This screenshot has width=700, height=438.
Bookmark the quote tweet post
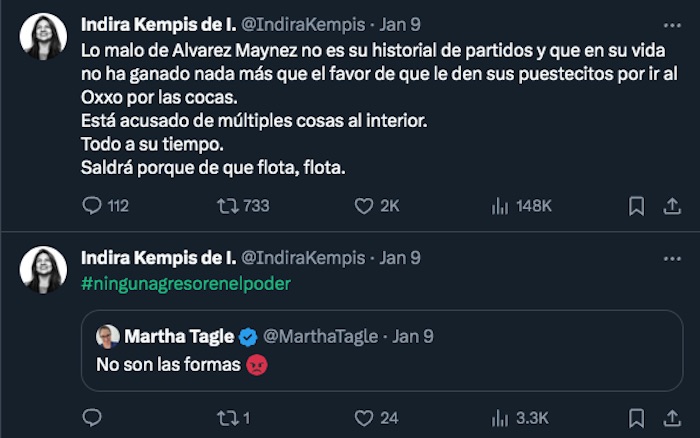click(x=636, y=418)
